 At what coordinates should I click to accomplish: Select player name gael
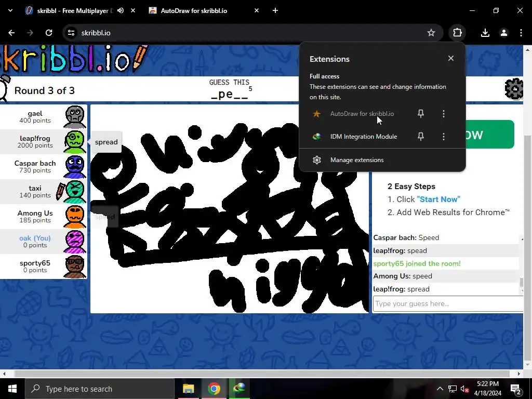tap(35, 113)
